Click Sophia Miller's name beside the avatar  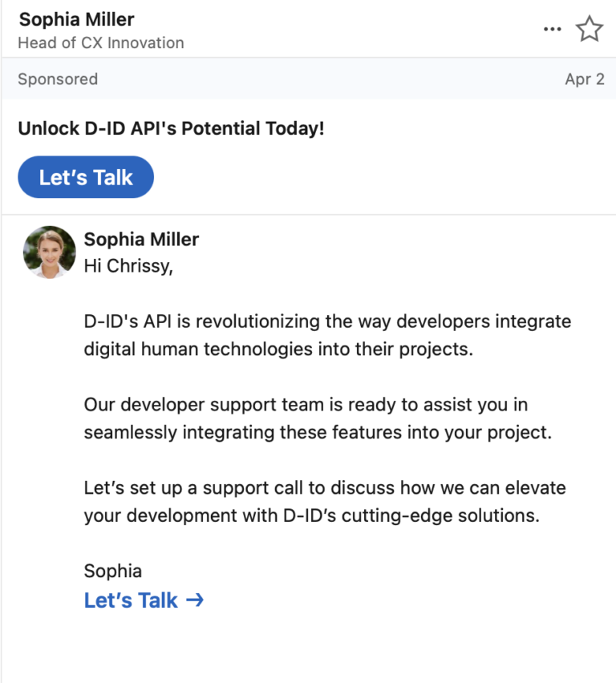[x=141, y=239]
